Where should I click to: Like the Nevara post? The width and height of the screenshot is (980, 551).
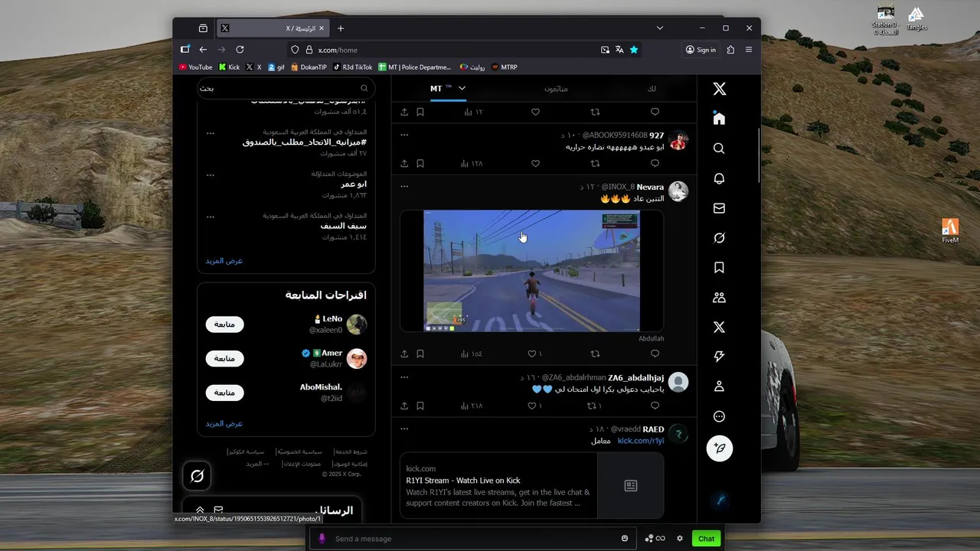534,354
